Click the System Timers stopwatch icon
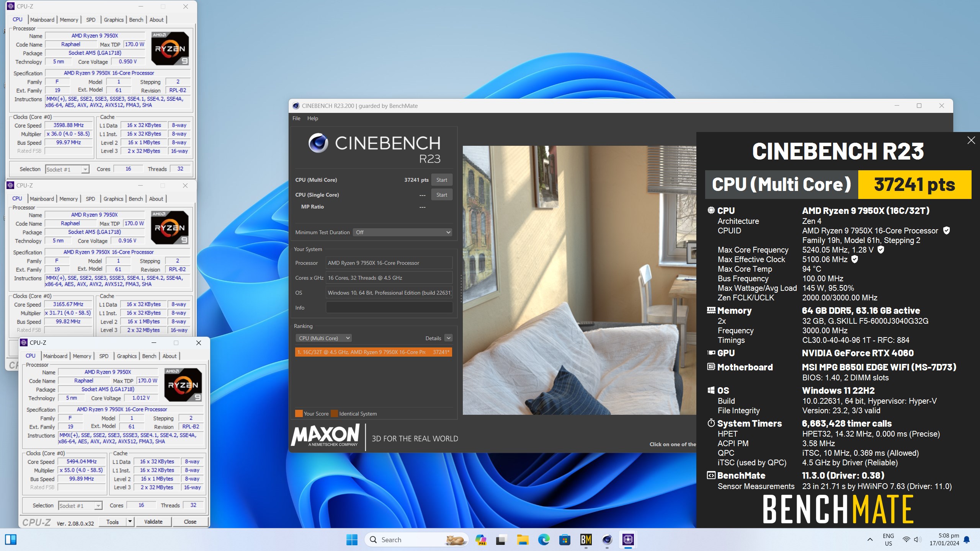This screenshot has width=980, height=551. (x=711, y=423)
